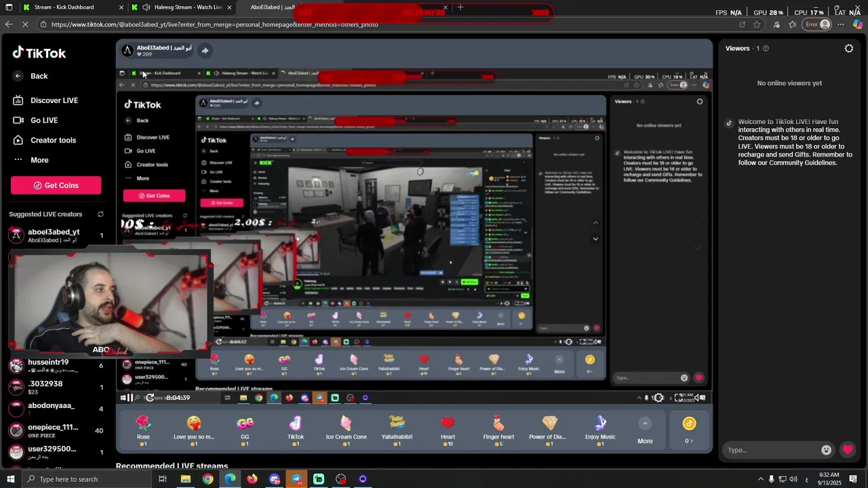This screenshot has width=868, height=488.
Task: Open Google Chrome from the taskbar
Action: pyautogui.click(x=208, y=479)
